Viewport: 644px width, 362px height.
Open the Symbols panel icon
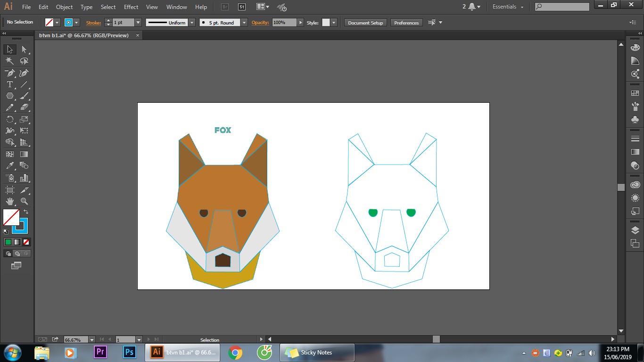[635, 119]
